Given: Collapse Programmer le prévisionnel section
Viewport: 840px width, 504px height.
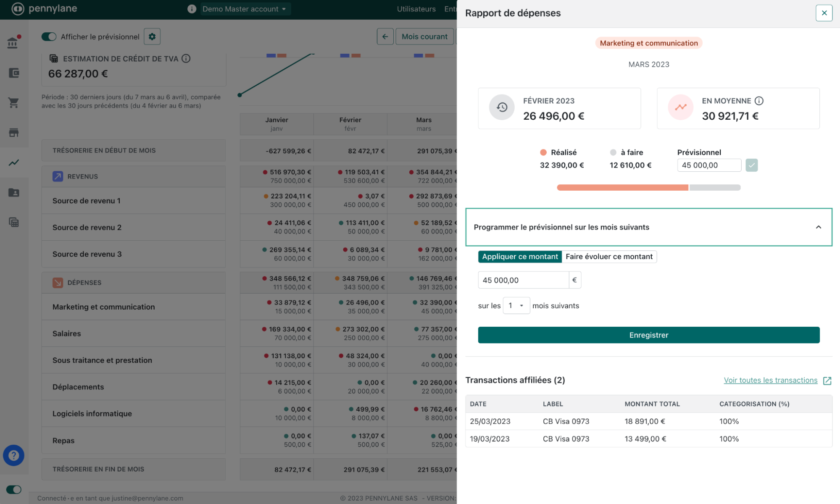Looking at the screenshot, I should tap(648, 227).
